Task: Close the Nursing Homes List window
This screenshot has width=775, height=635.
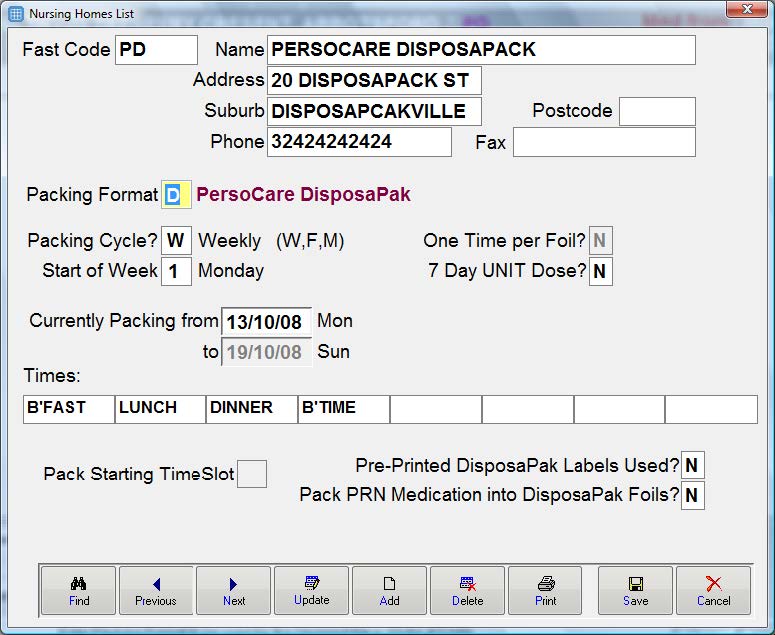Action: pyautogui.click(x=747, y=9)
